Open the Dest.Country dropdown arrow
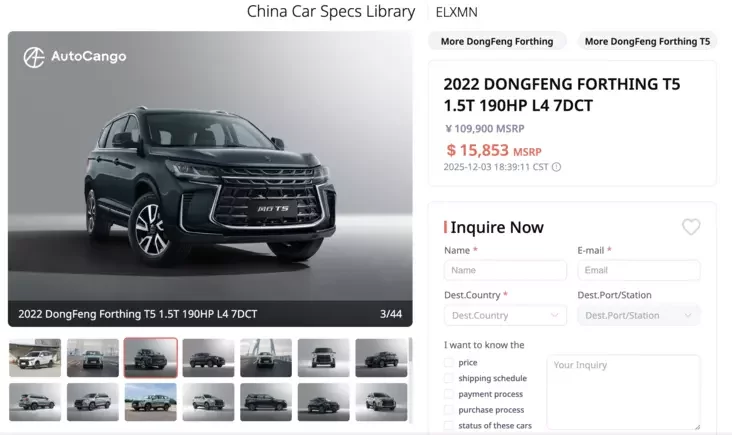The height and width of the screenshot is (435, 732). [x=555, y=315]
